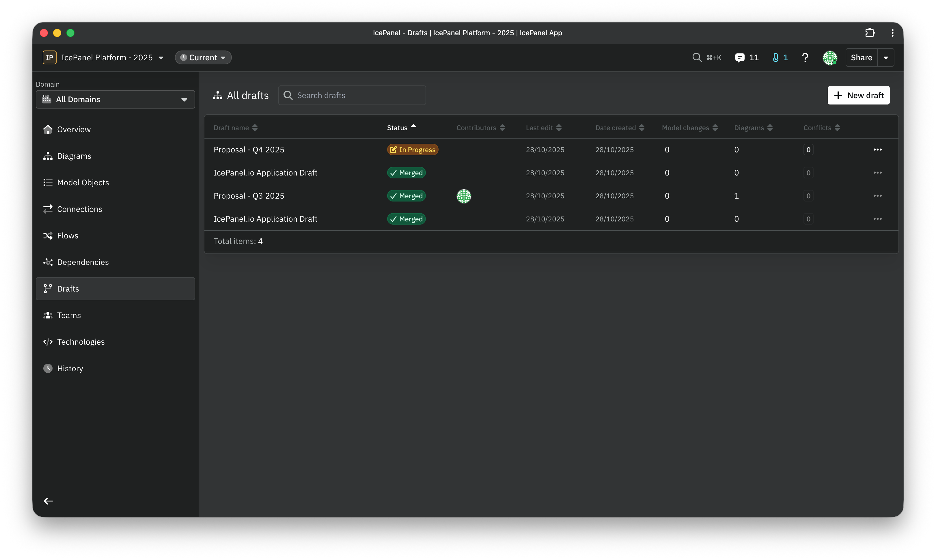The height and width of the screenshot is (560, 936).
Task: Open the help question mark icon
Action: (x=805, y=57)
